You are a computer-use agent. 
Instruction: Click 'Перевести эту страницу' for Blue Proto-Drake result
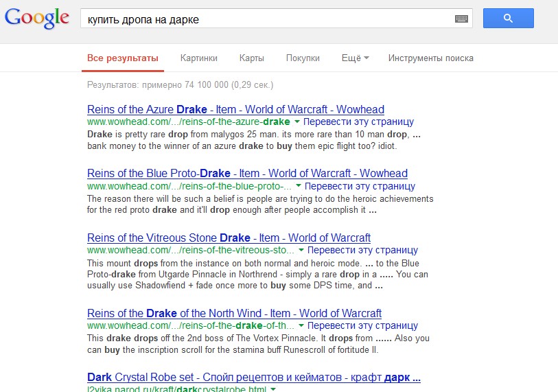(x=360, y=186)
